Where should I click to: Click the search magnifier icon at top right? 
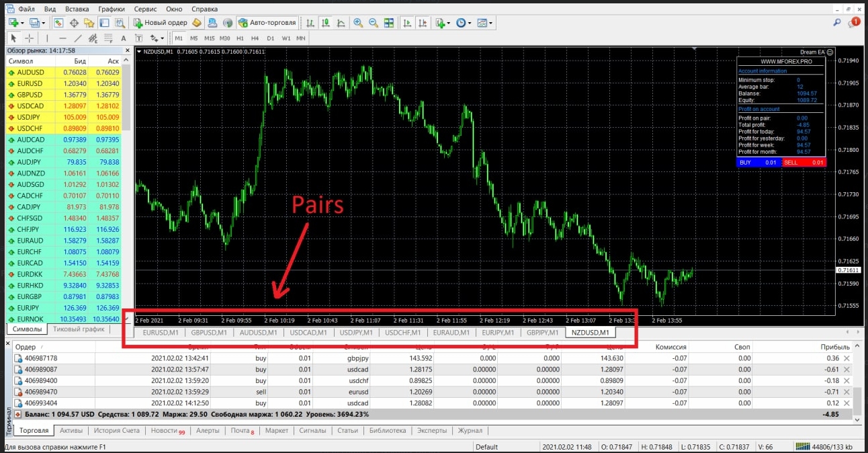[837, 23]
